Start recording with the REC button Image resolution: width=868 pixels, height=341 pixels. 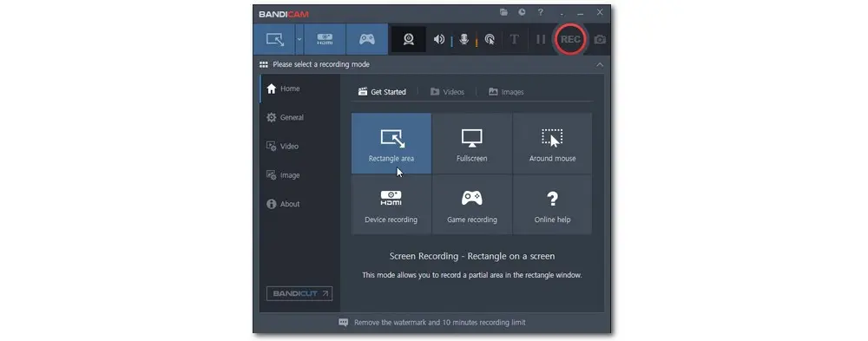click(x=570, y=39)
